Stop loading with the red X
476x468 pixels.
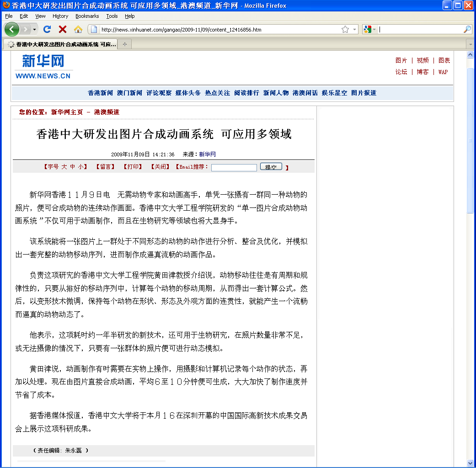63,29
